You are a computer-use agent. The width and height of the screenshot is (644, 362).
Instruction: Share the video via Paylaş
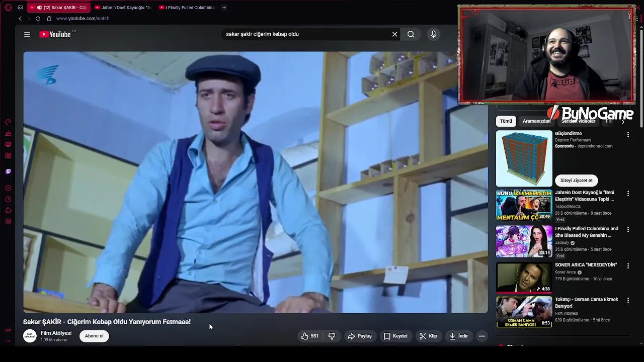pos(360,336)
